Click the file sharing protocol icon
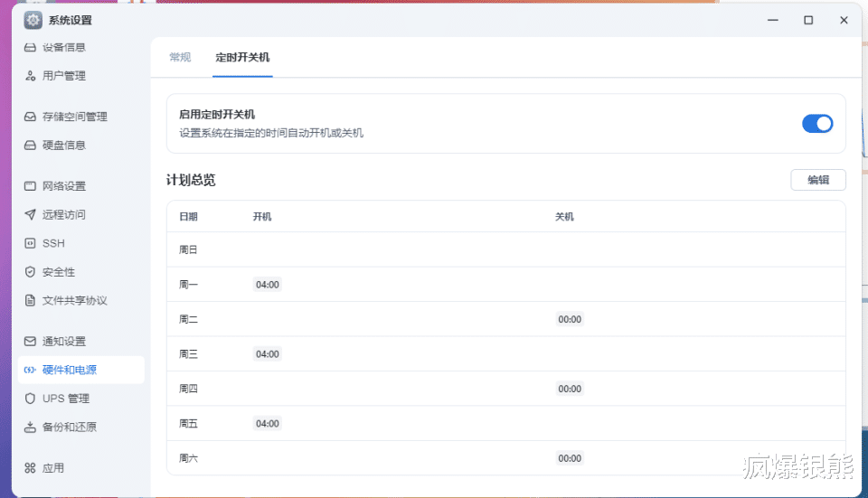The height and width of the screenshot is (498, 868). point(30,300)
